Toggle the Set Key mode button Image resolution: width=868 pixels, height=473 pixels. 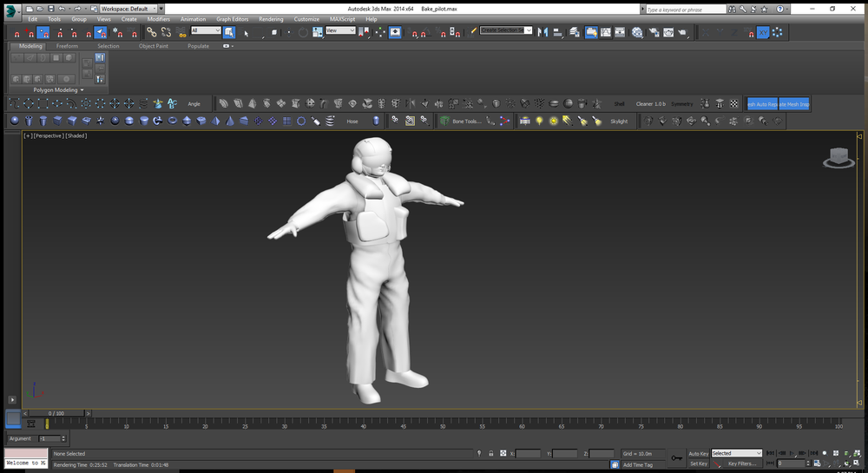(x=698, y=463)
